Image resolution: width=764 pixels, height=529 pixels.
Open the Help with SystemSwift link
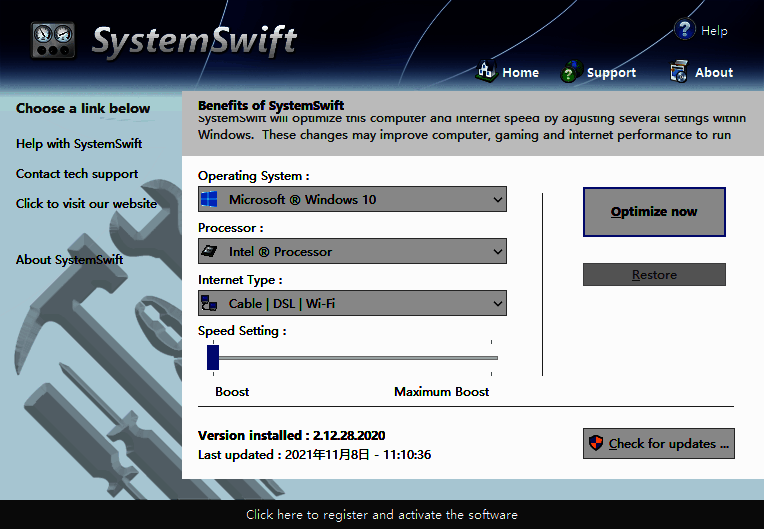[79, 144]
